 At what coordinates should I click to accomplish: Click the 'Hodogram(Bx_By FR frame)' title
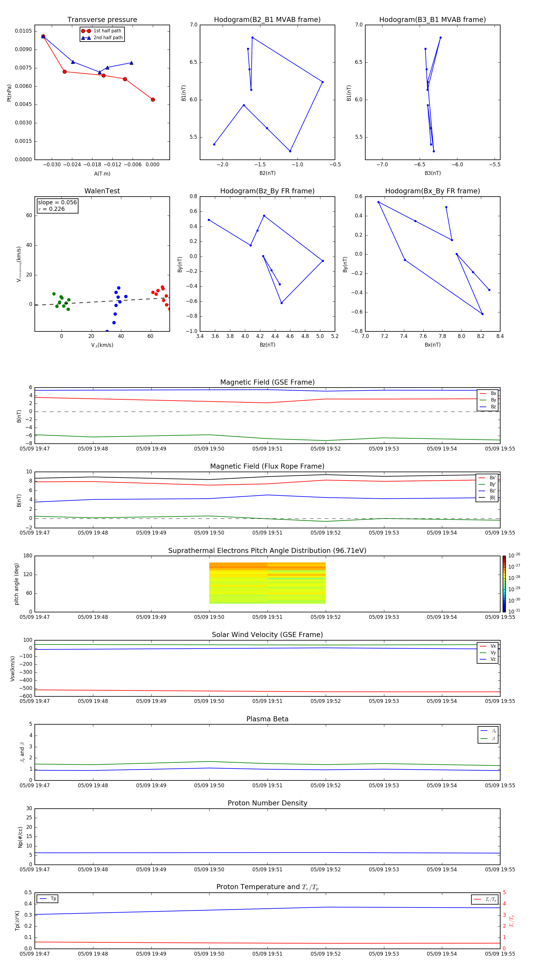coord(432,191)
